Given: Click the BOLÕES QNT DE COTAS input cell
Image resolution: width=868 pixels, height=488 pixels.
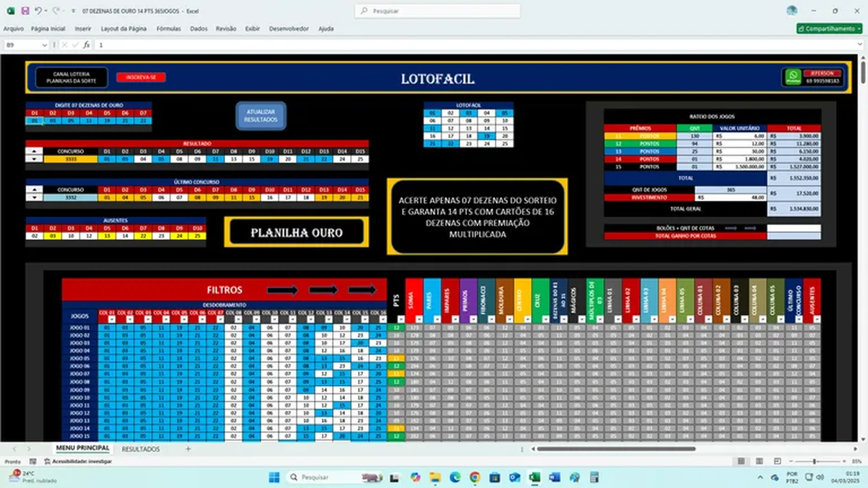Looking at the screenshot, I should 794,228.
